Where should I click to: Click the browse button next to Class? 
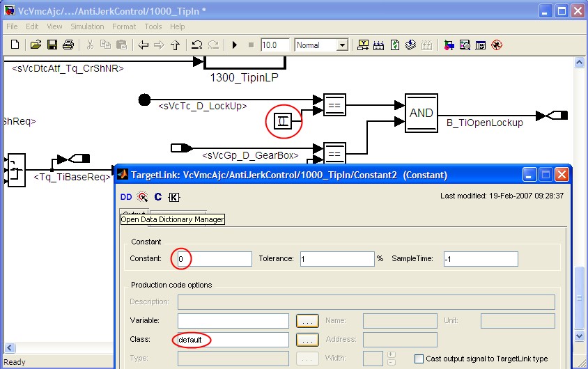[307, 340]
